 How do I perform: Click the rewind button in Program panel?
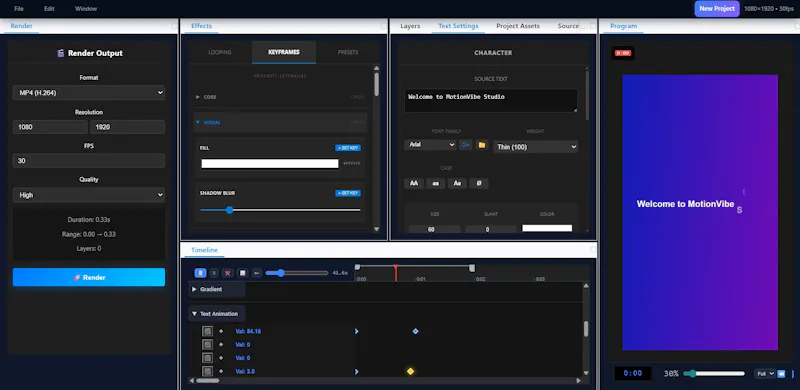781,374
